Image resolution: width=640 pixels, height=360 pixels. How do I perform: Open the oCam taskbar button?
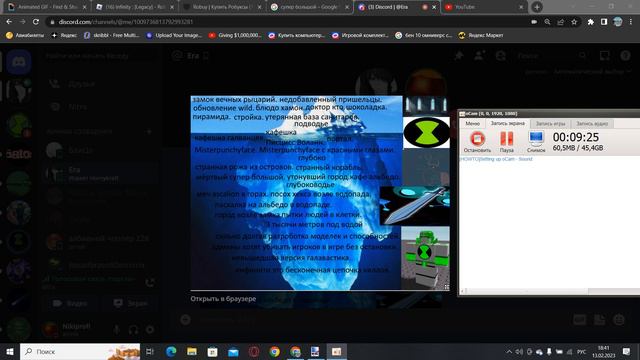336,351
